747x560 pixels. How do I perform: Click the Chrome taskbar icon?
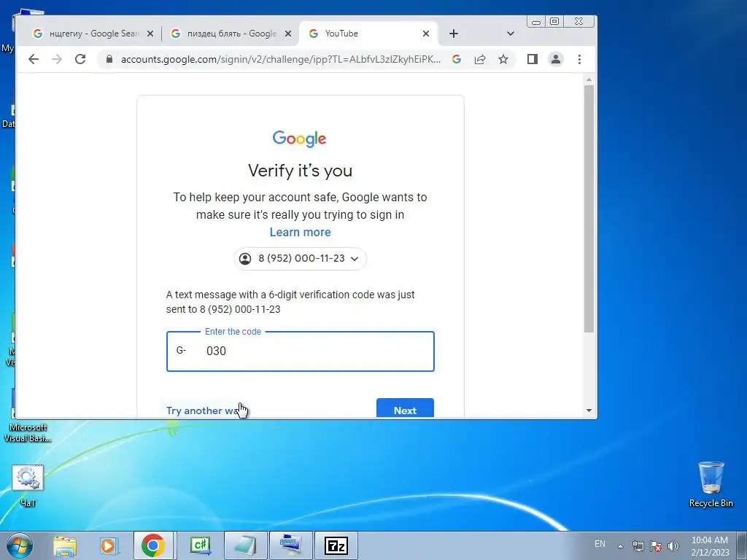153,545
